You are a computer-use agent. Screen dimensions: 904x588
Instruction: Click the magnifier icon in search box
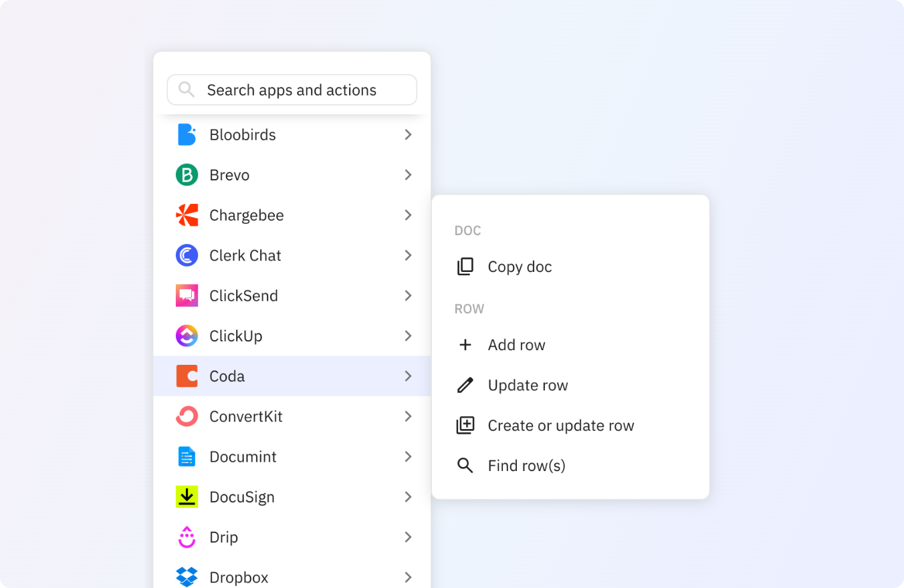[187, 90]
